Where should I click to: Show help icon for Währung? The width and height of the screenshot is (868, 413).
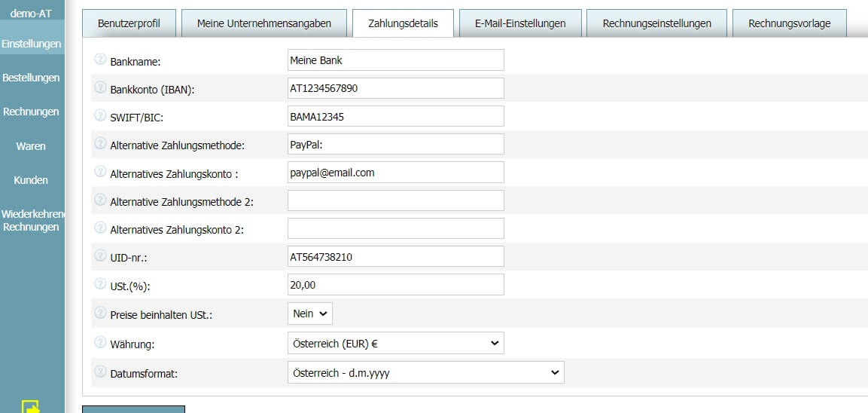pos(100,342)
